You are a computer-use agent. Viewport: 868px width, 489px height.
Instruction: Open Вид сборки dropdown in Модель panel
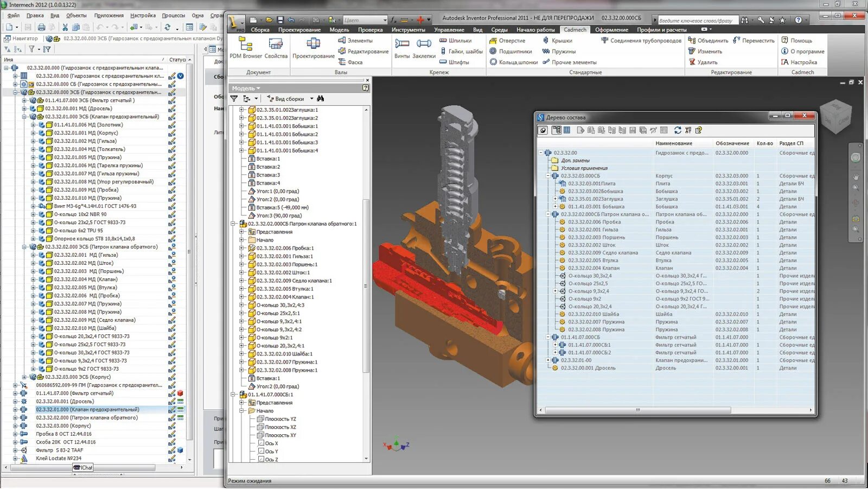pos(311,99)
